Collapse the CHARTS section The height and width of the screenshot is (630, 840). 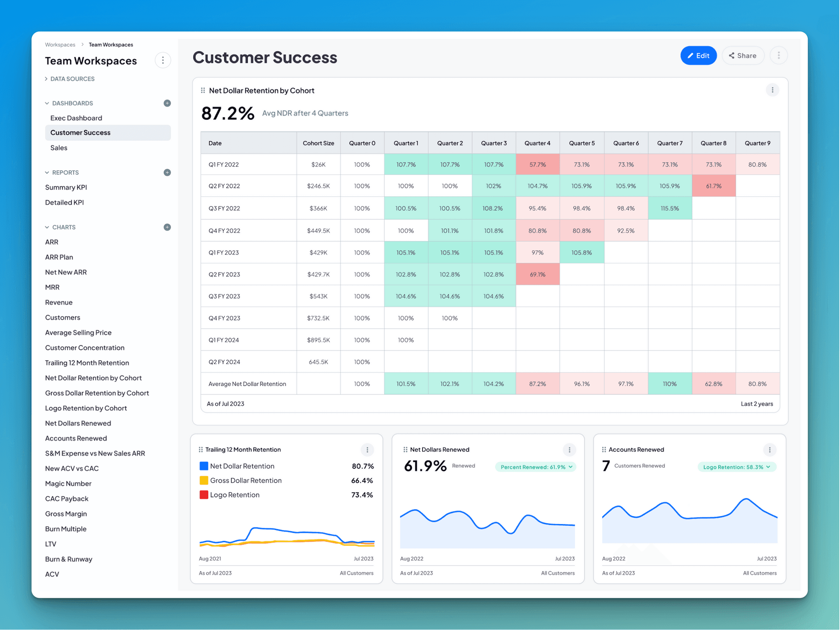point(47,227)
